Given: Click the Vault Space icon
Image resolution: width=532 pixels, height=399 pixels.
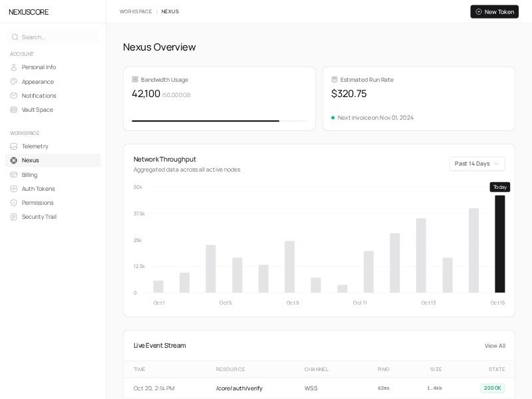Looking at the screenshot, I should pos(14,110).
